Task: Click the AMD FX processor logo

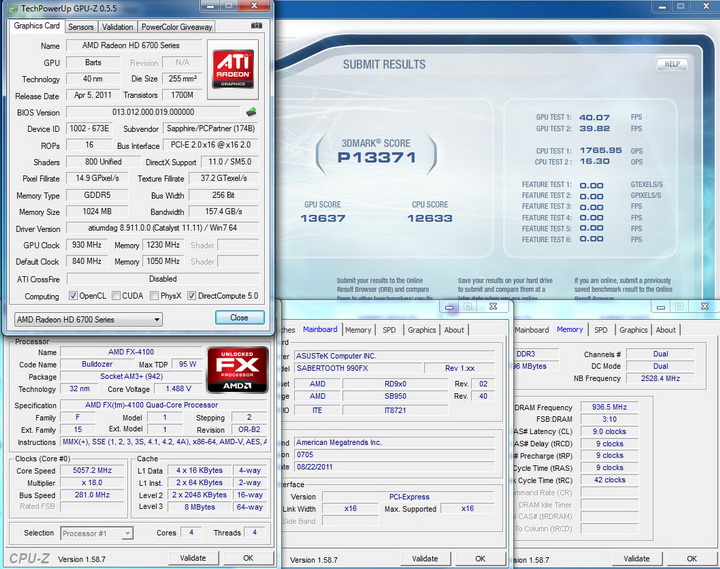Action: coord(237,370)
